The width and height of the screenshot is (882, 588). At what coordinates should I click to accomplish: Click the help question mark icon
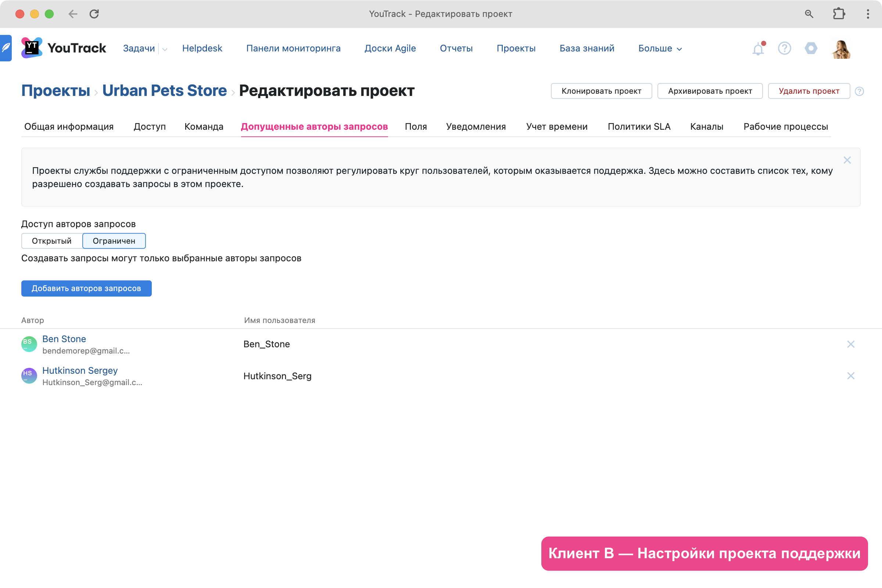click(x=784, y=49)
